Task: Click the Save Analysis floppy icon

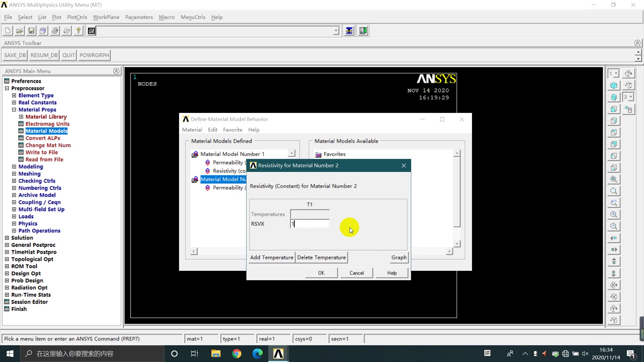Action: coord(31,31)
